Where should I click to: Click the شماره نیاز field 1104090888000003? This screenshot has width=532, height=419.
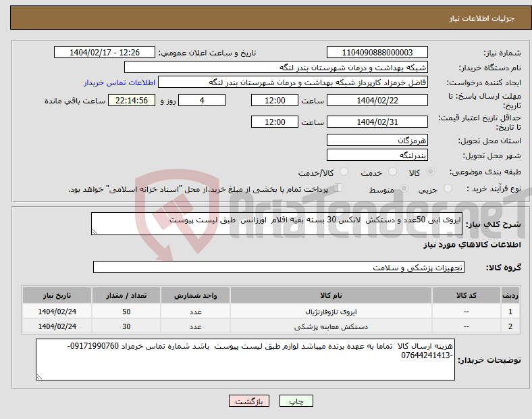(377, 52)
